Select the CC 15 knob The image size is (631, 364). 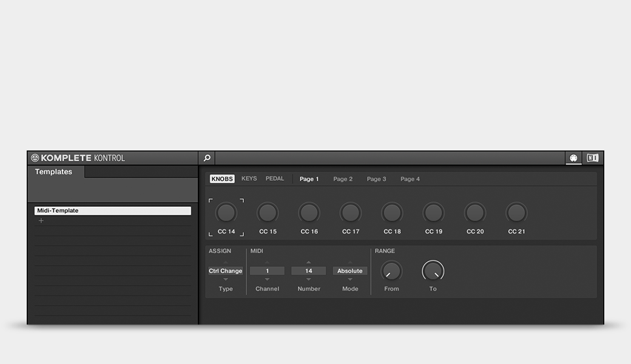[x=268, y=212]
